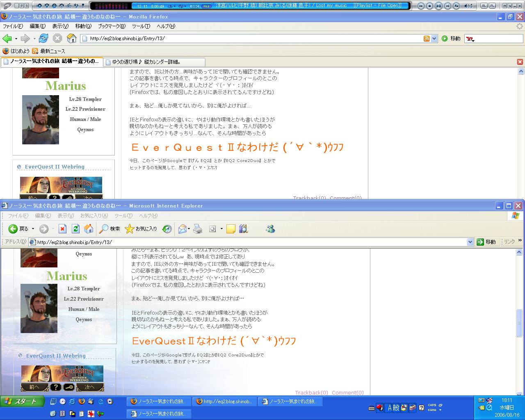Click the IE address URL field
Viewport: 525px width, 420px height.
click(x=251, y=242)
